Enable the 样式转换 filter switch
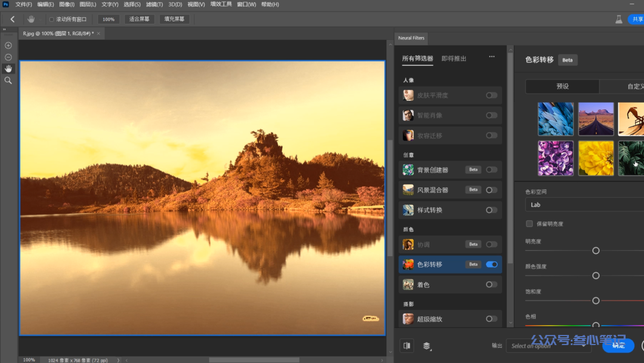644x363 pixels. [491, 210]
